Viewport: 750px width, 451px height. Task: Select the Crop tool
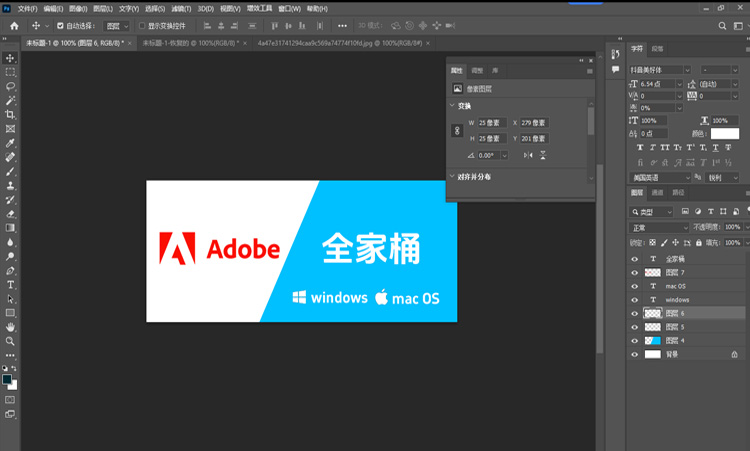(x=10, y=114)
